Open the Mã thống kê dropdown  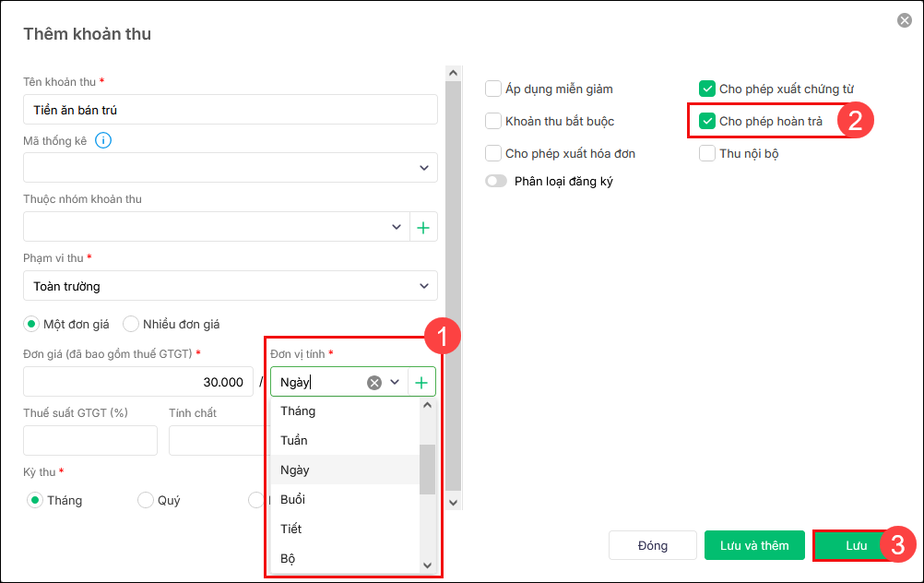[x=231, y=168]
